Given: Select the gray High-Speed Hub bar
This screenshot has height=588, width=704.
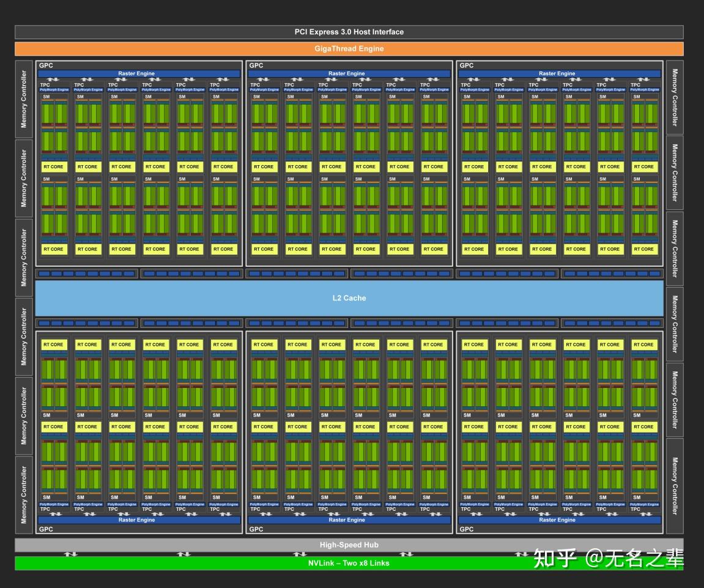Looking at the screenshot, I should tap(349, 545).
